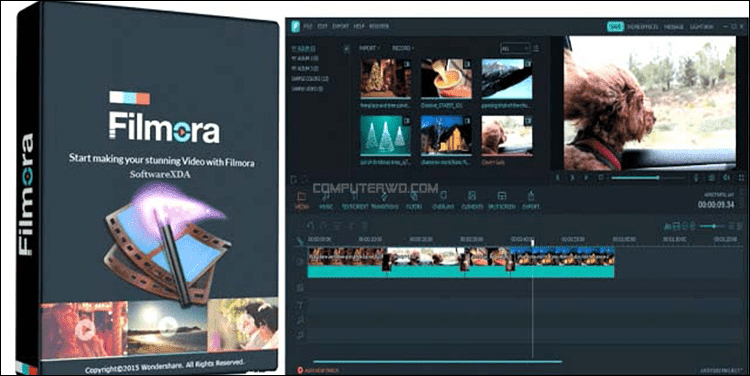Click the corner icon on the coffee thumbnail
The width and height of the screenshot is (750, 376).
click(468, 64)
